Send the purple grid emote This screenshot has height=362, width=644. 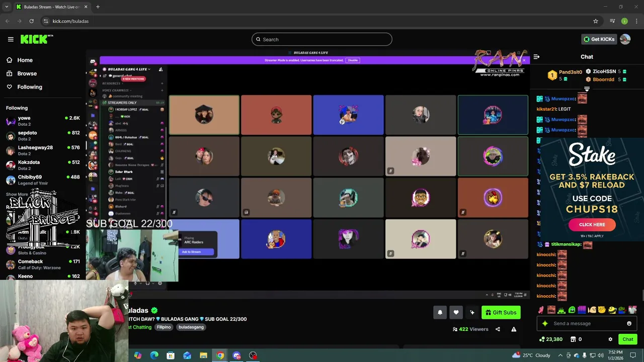tap(582, 310)
